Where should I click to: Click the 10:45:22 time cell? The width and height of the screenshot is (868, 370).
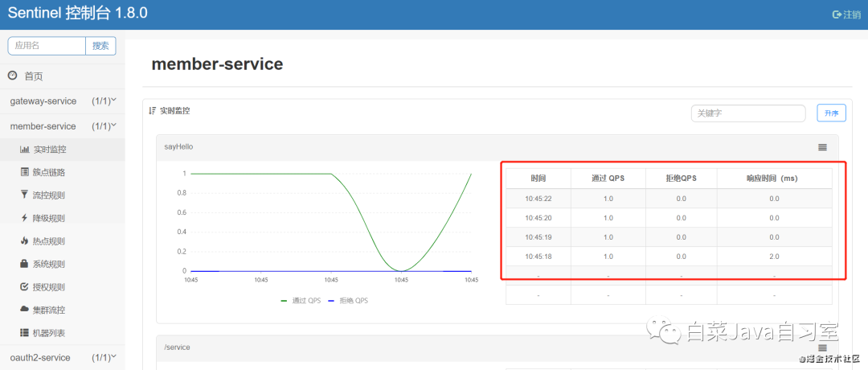(x=538, y=199)
